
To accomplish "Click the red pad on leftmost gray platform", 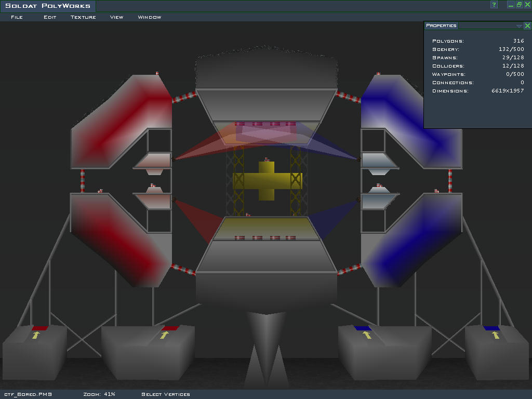I will click(39, 328).
